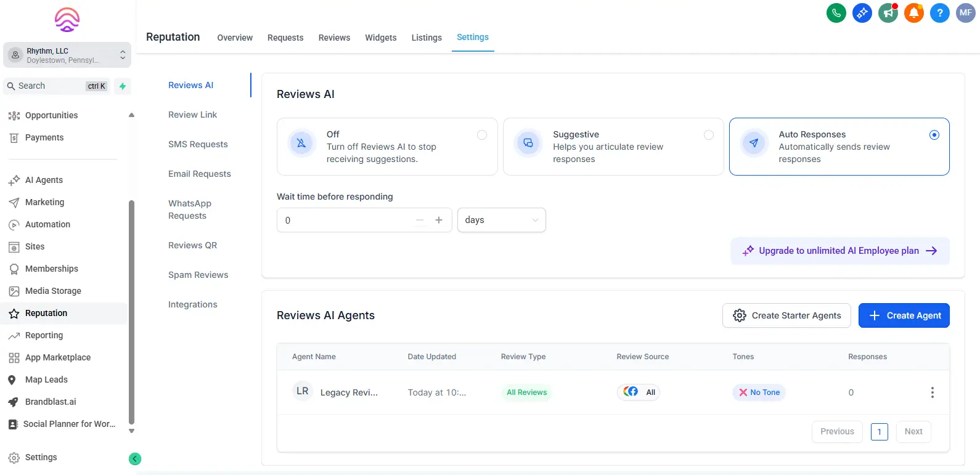Open the MF user avatar
Screen dimensions: 980x475
965,13
